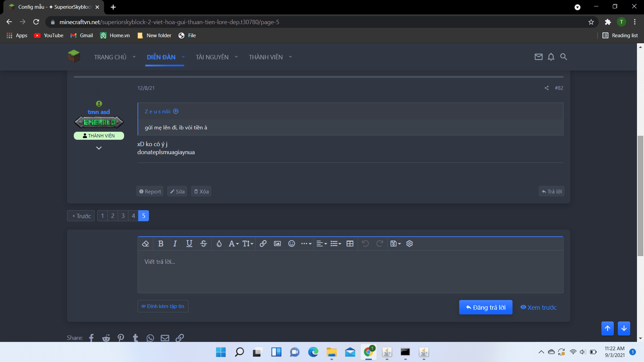The height and width of the screenshot is (362, 644).
Task: Open text alignment dropdown
Action: tap(322, 244)
